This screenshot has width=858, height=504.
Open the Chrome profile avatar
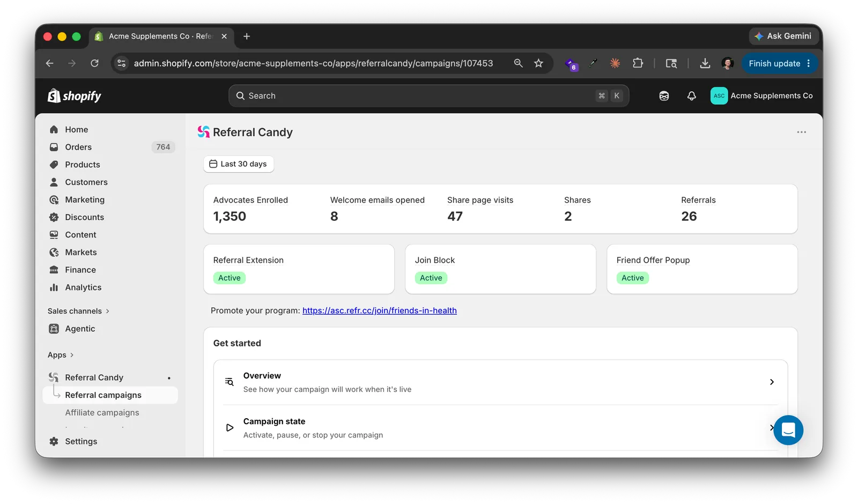tap(728, 63)
